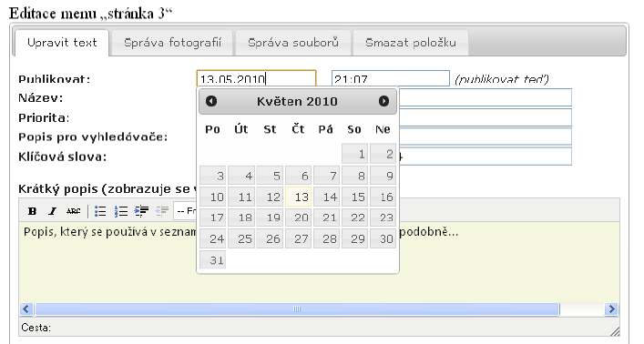Click the Květen 2010 month title
Screen dimensions: 644x344
297,101
